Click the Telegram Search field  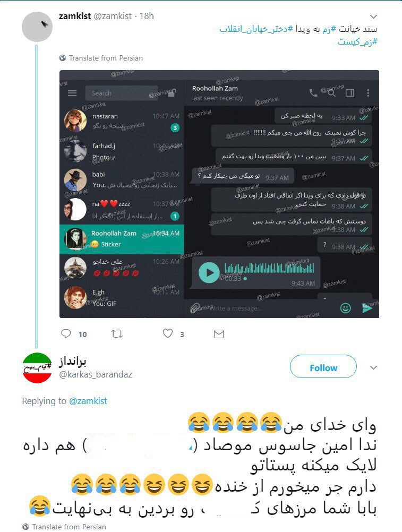tap(122, 93)
